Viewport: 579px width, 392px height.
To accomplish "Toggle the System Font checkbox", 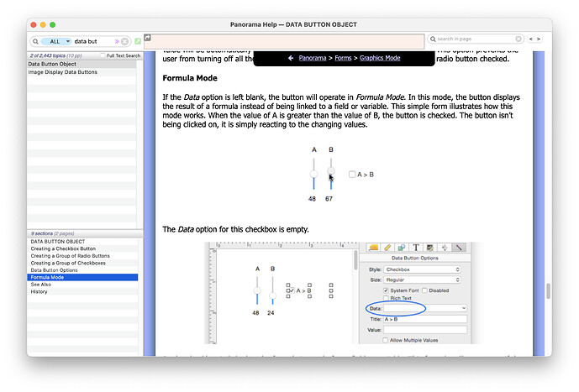I will (386, 290).
